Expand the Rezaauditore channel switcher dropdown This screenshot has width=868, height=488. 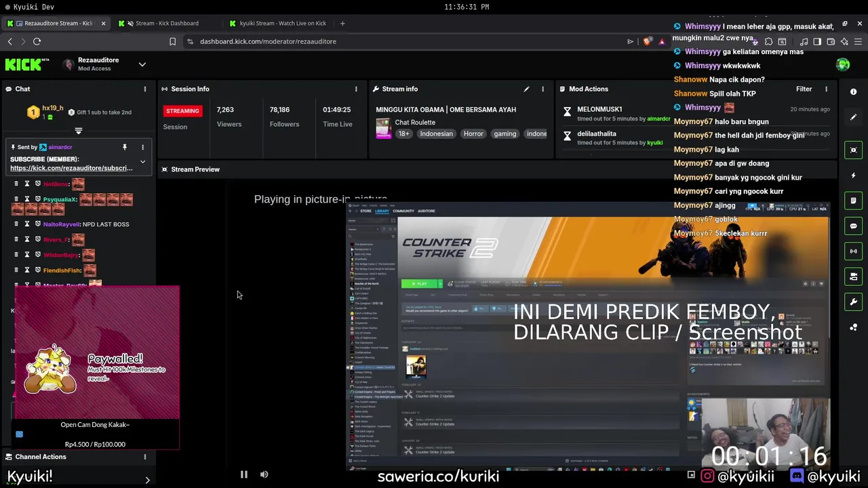[x=142, y=64]
